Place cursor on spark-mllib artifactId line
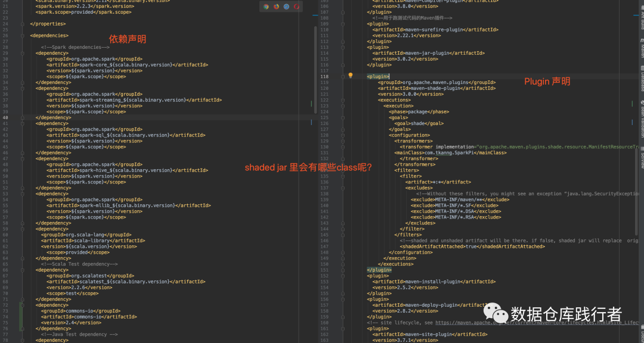 point(129,205)
